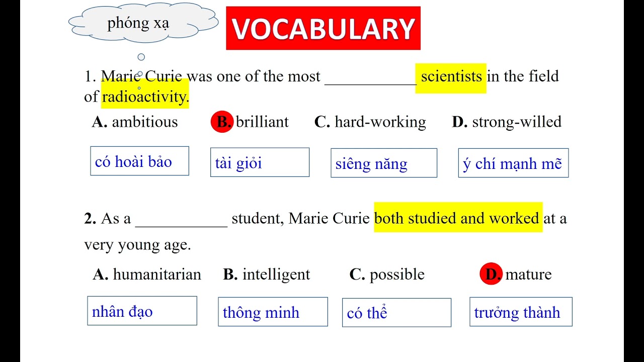Click highlighted phrase 'both studied and worked'

(458, 218)
